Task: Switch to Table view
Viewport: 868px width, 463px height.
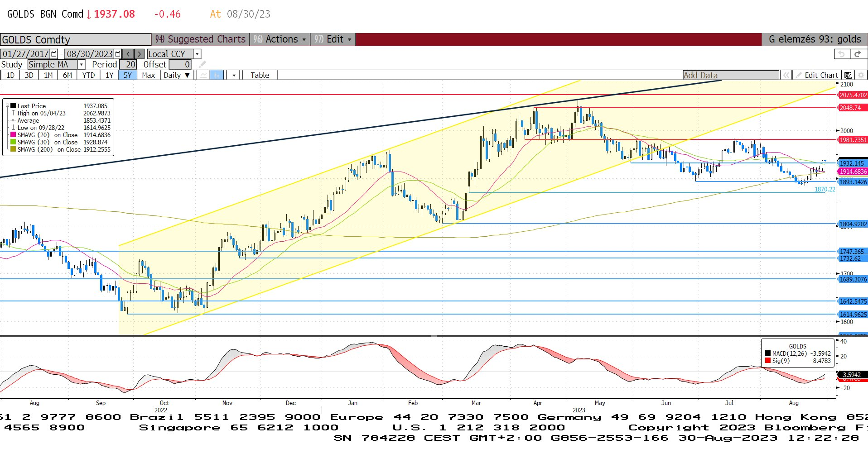Action: point(260,75)
